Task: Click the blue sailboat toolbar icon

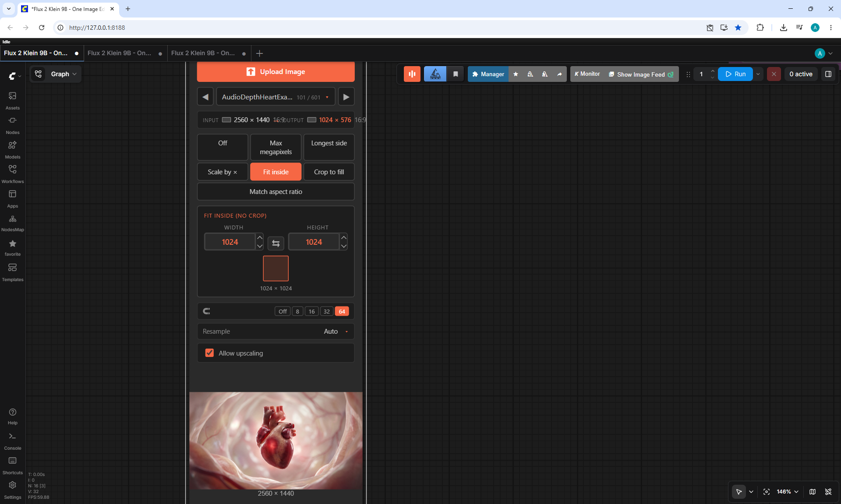Action: [435, 74]
